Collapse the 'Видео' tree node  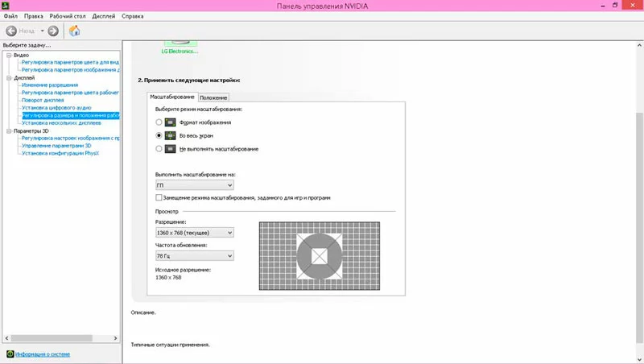pyautogui.click(x=9, y=55)
